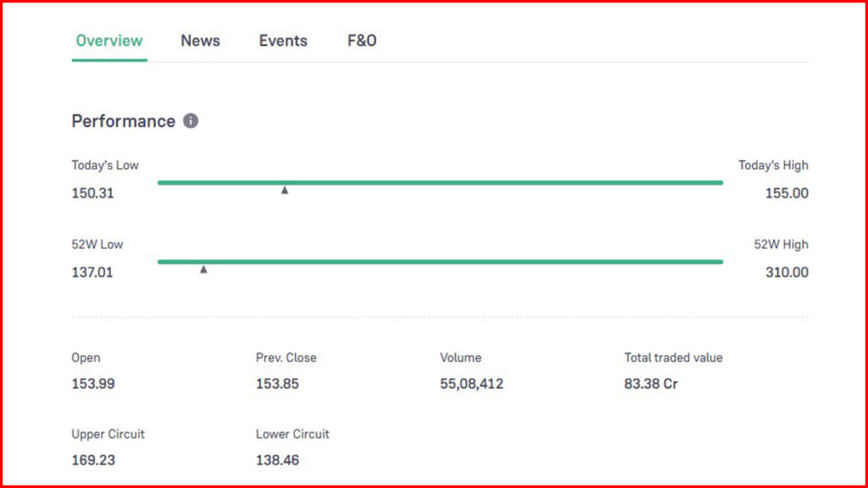Click the Open label
This screenshot has width=868, height=488.
click(86, 358)
